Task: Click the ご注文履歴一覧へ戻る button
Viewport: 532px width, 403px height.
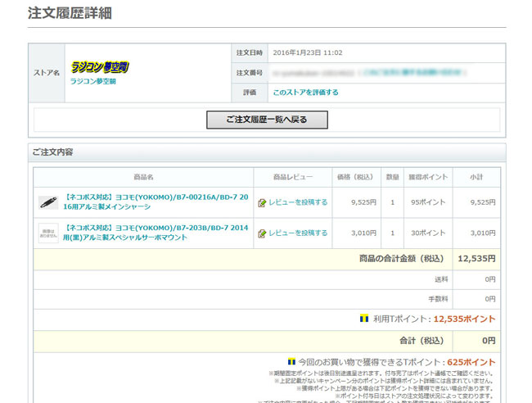Action: 267,120
